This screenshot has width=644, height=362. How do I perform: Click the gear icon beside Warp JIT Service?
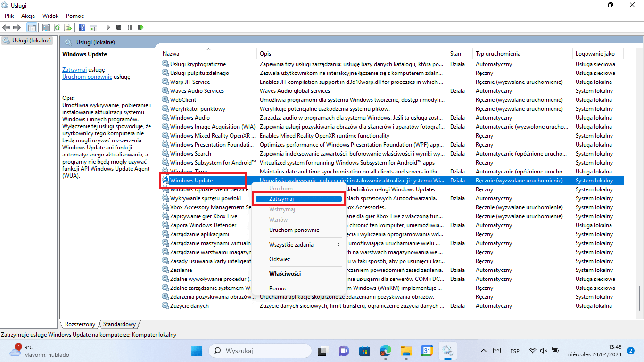[165, 82]
